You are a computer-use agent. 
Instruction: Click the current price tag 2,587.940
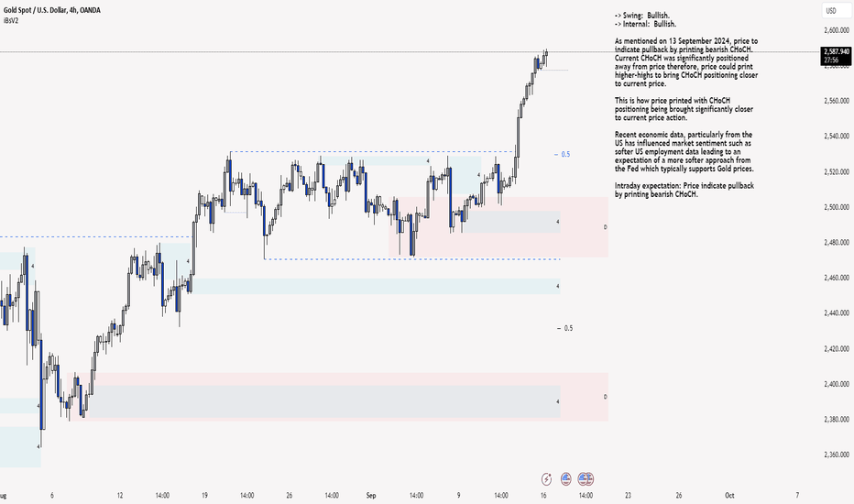[836, 51]
